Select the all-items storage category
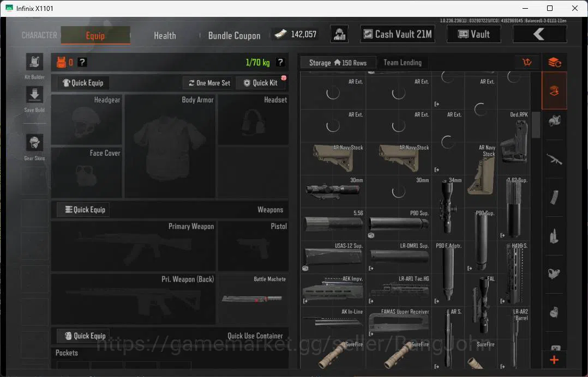The height and width of the screenshot is (377, 588). (554, 90)
